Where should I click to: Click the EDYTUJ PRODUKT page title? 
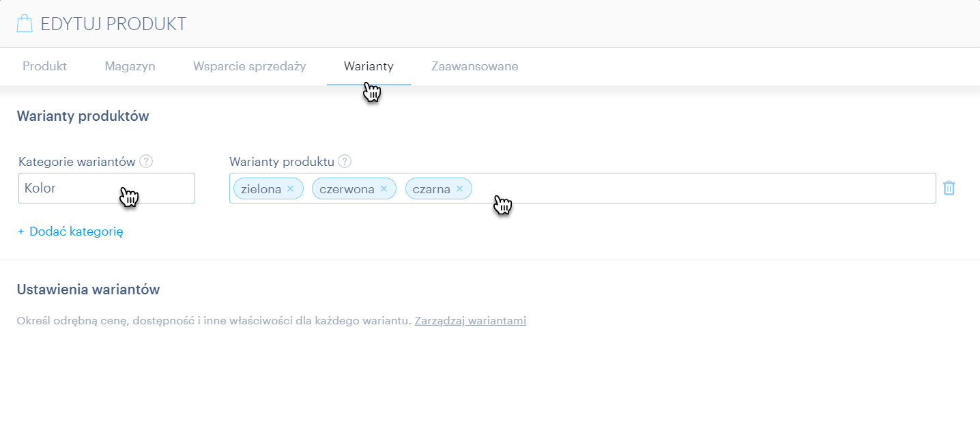click(113, 24)
